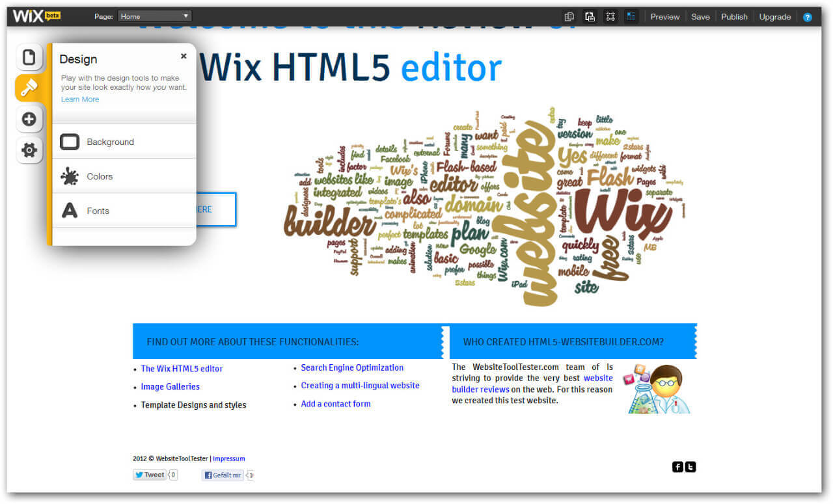Click the tweet count bubble
The width and height of the screenshot is (833, 504).
tap(173, 475)
